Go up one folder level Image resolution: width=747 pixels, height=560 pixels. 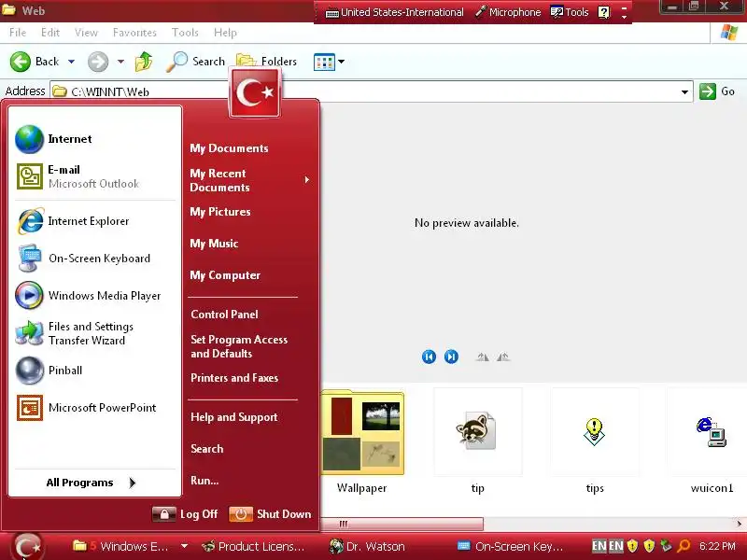[144, 62]
